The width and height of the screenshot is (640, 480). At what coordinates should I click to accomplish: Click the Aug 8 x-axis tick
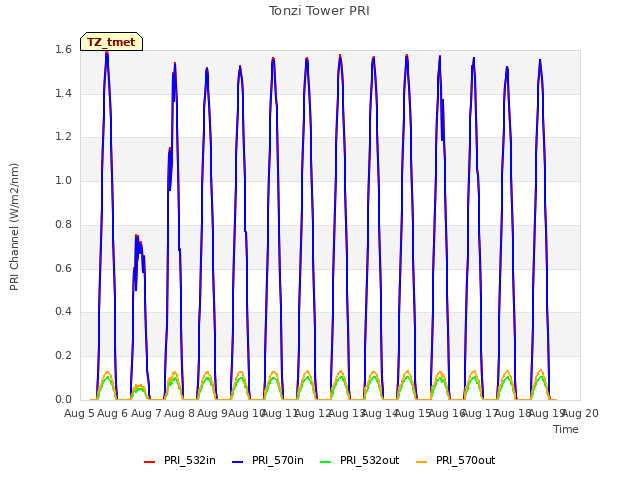(x=180, y=413)
